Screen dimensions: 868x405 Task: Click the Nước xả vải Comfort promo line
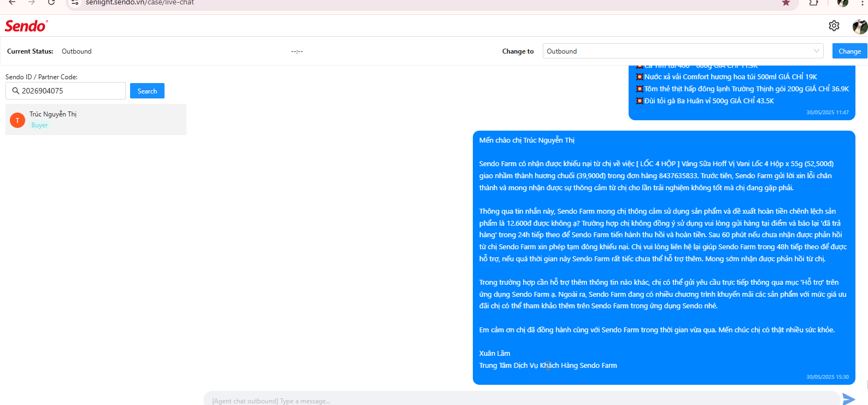click(x=726, y=77)
